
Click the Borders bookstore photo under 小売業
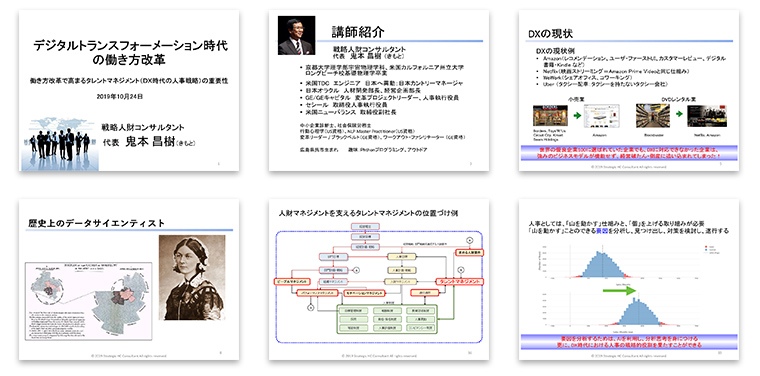550,116
